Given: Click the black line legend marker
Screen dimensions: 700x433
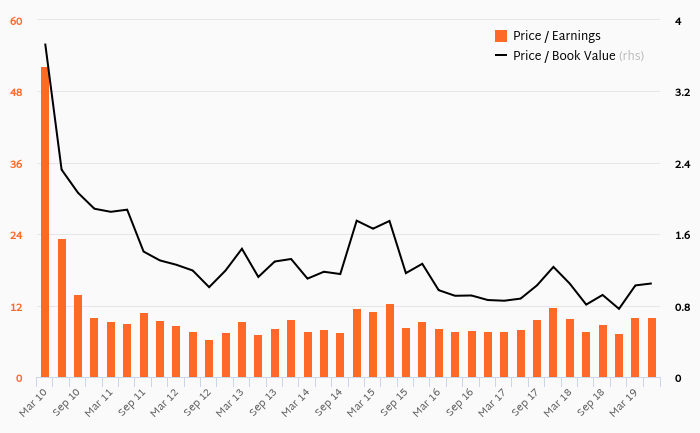Looking at the screenshot, I should [x=501, y=56].
